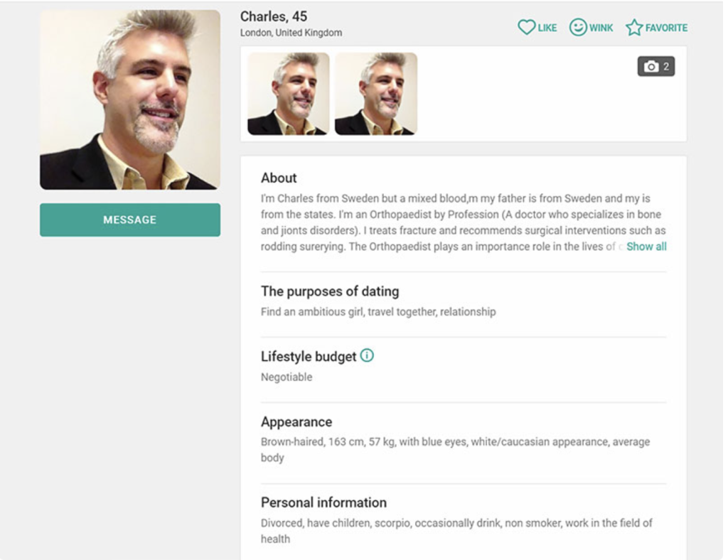
Task: Click the green MESSAGE button
Action: [130, 220]
